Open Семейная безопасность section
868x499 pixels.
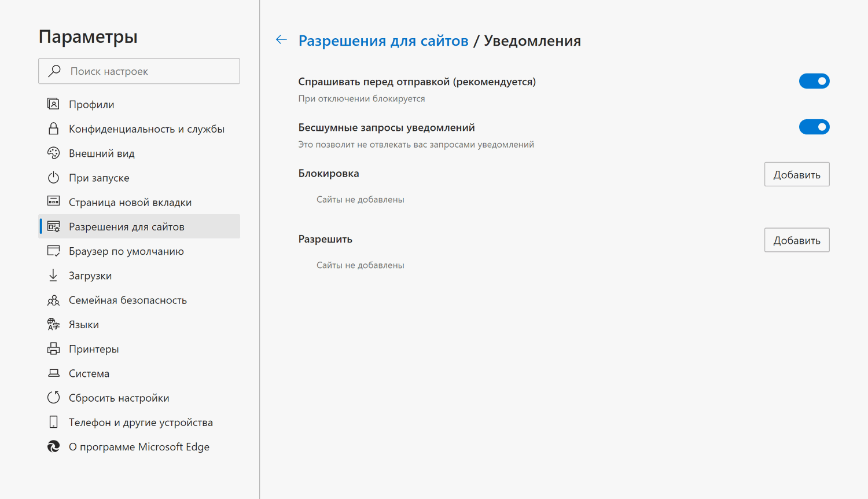point(128,300)
